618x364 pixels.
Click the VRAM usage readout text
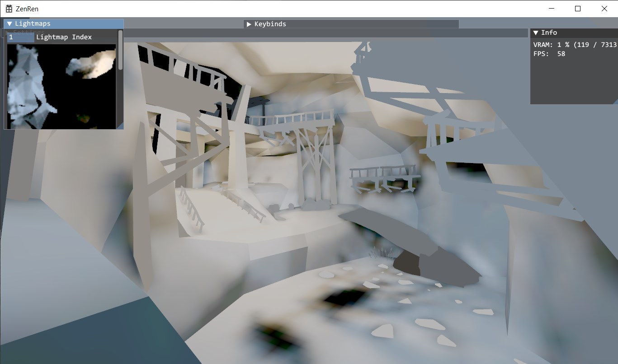(575, 45)
